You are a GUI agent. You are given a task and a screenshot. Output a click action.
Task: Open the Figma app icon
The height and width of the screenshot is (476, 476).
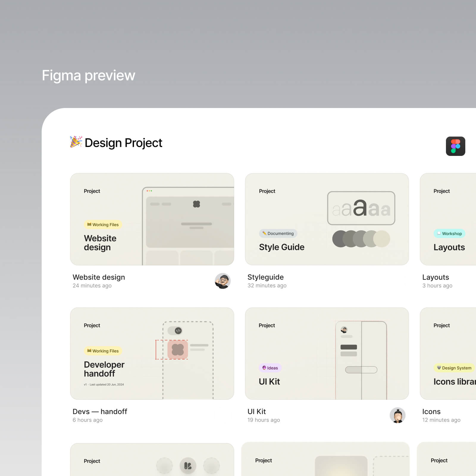click(455, 146)
